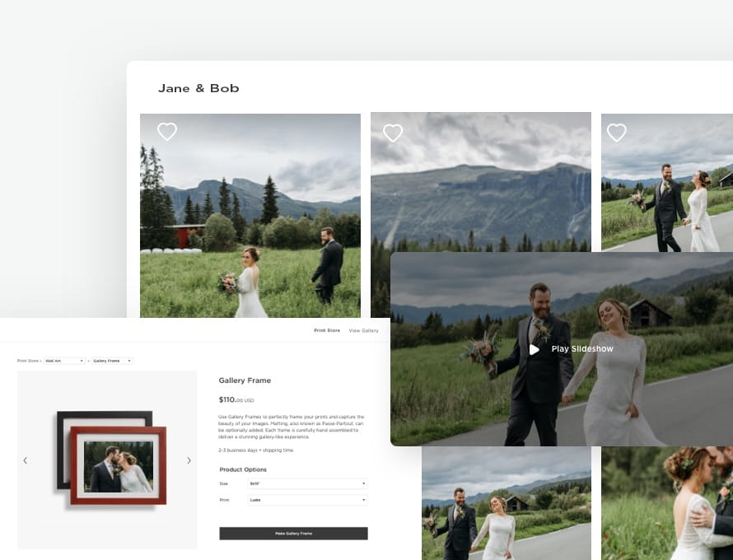The image size is (733, 560).
Task: Expand the Print finish dropdown
Action: click(307, 500)
